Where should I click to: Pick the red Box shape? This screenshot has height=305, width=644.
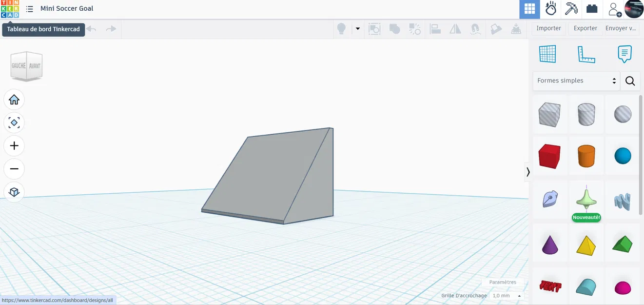549,156
